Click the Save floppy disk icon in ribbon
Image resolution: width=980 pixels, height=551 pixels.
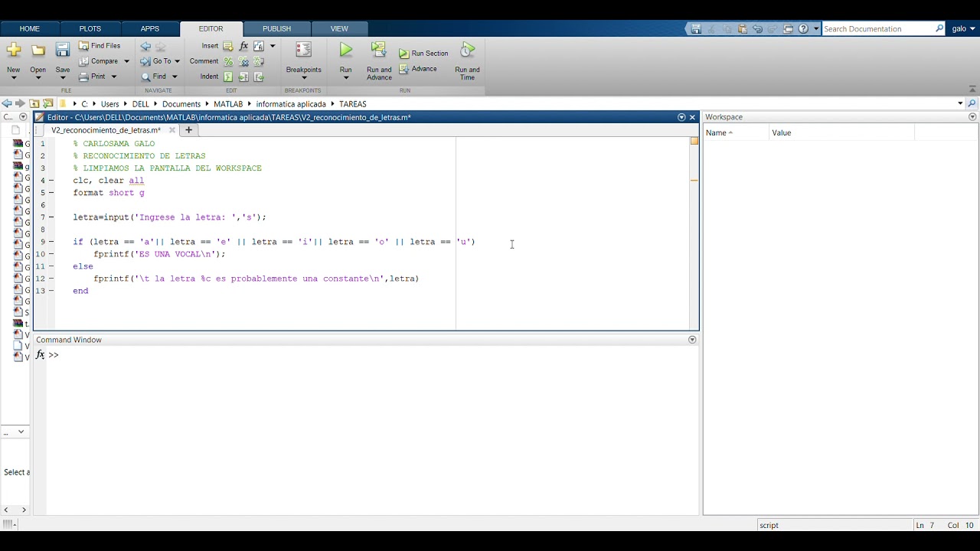point(63,51)
